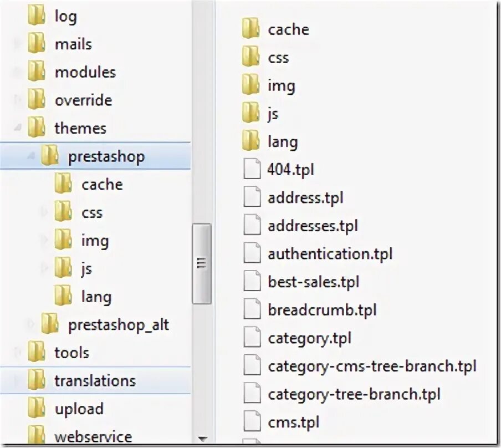Click the address.tpl file icon
501x448 pixels.
pos(252,197)
